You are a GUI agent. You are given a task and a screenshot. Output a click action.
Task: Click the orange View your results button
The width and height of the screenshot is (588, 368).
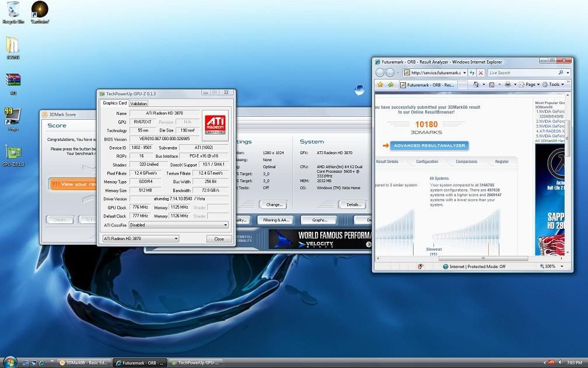click(x=73, y=184)
